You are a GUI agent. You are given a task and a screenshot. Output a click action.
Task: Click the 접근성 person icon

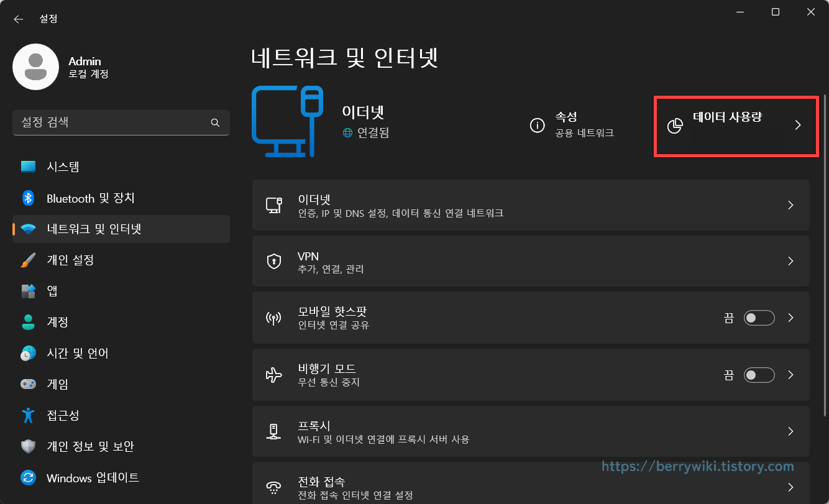pyautogui.click(x=27, y=415)
